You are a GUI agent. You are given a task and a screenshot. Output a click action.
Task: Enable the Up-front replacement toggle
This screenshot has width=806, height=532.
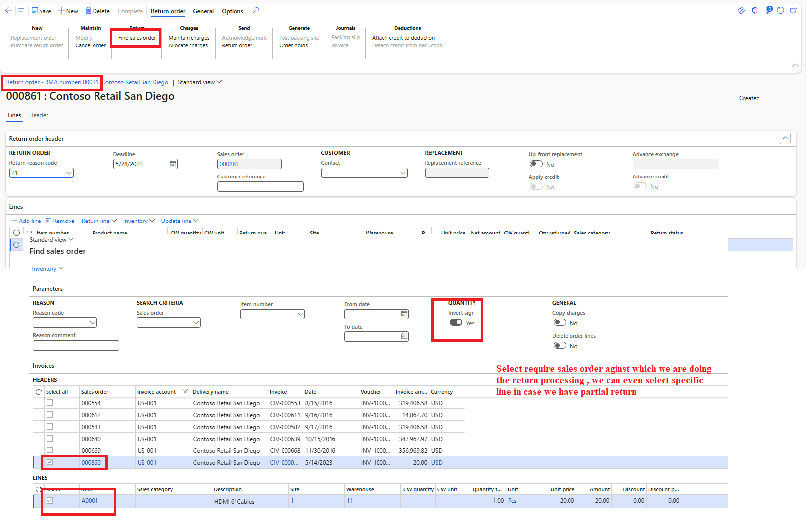(x=536, y=163)
